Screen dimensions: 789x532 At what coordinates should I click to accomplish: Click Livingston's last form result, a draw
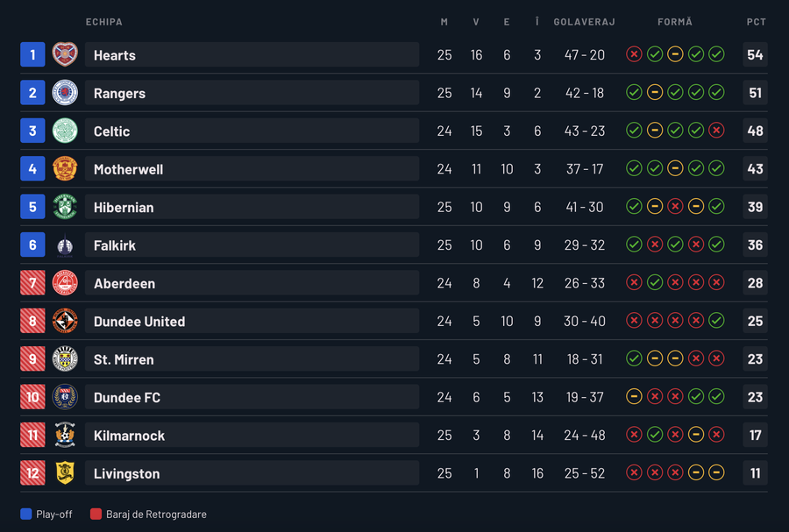(716, 473)
